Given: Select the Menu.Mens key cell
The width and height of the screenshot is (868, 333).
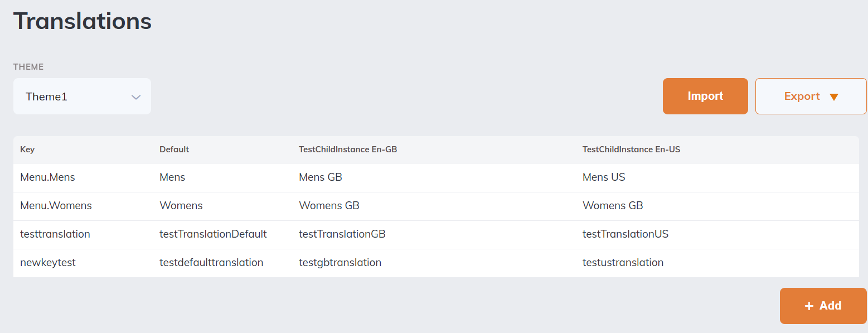Looking at the screenshot, I should click(x=47, y=177).
